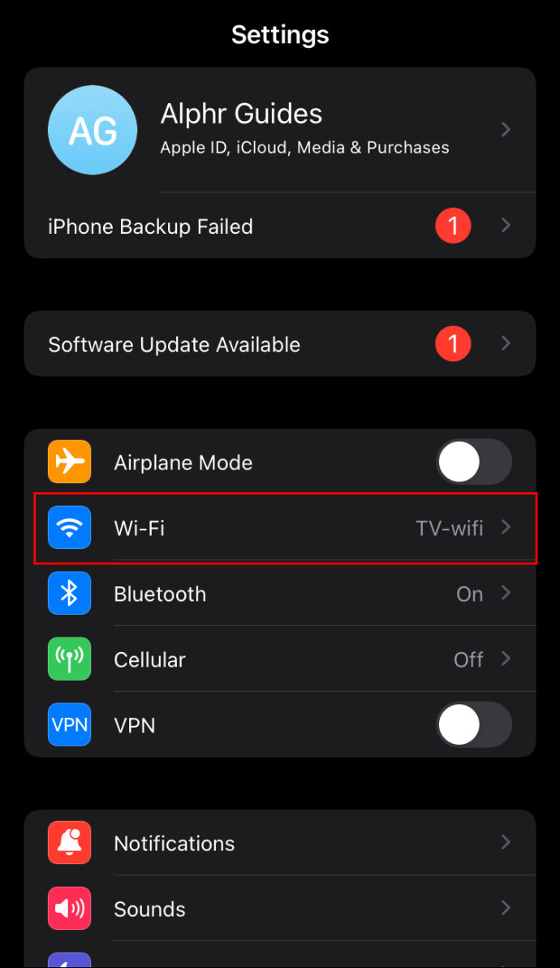
Task: Tap the blue VPN icon
Action: (x=70, y=724)
